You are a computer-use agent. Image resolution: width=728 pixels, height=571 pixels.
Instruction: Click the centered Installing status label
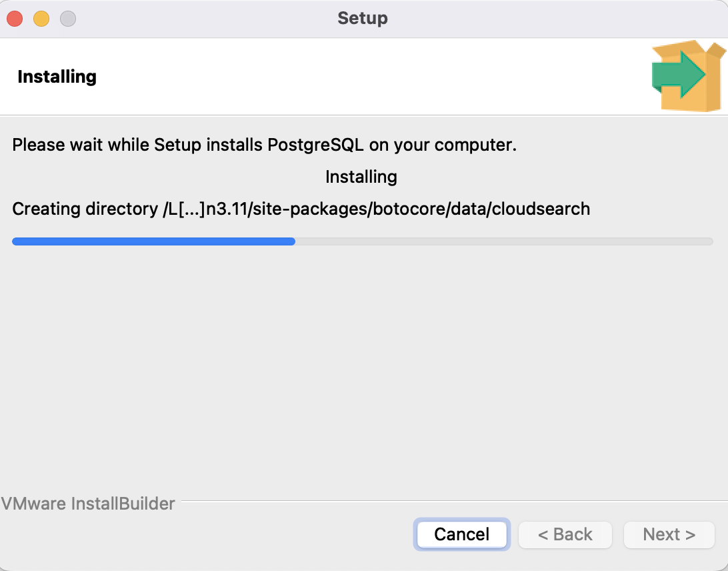coord(361,177)
